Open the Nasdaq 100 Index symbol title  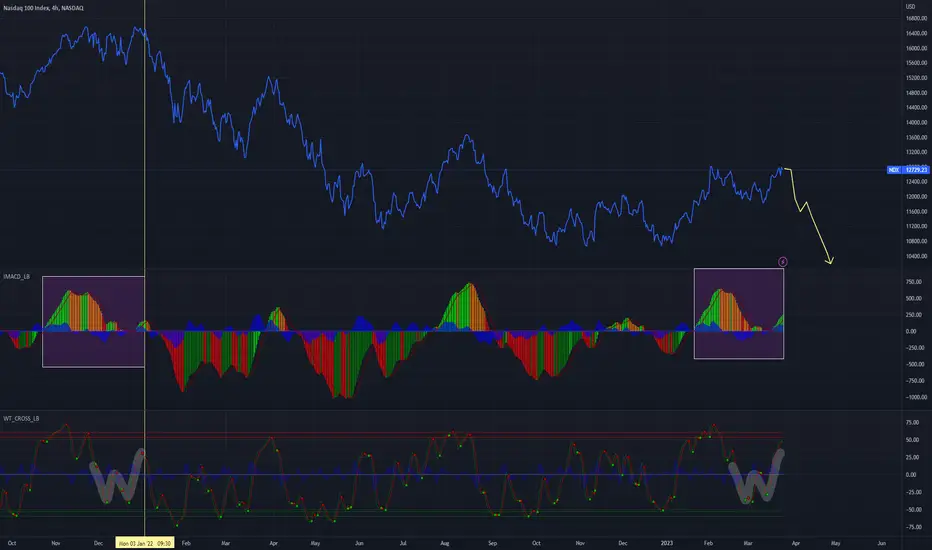pos(43,8)
